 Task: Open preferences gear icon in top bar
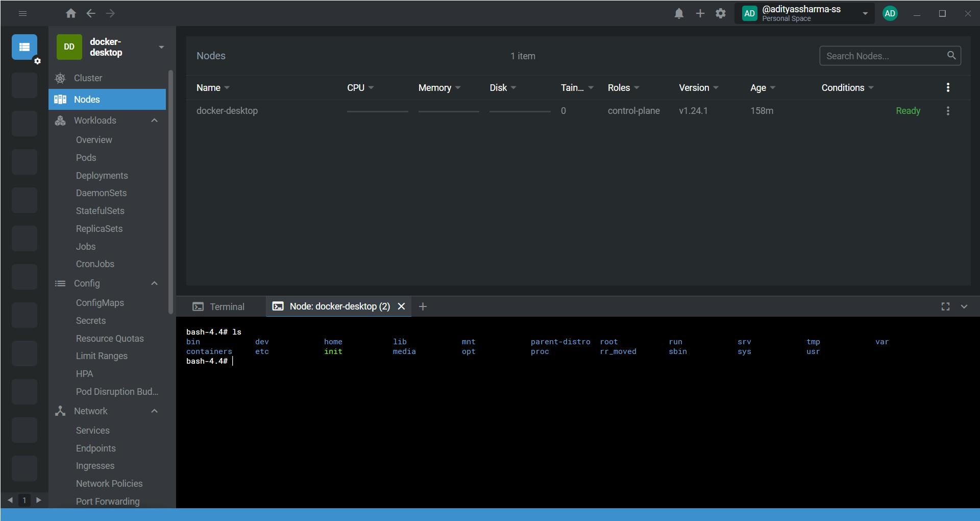721,14
